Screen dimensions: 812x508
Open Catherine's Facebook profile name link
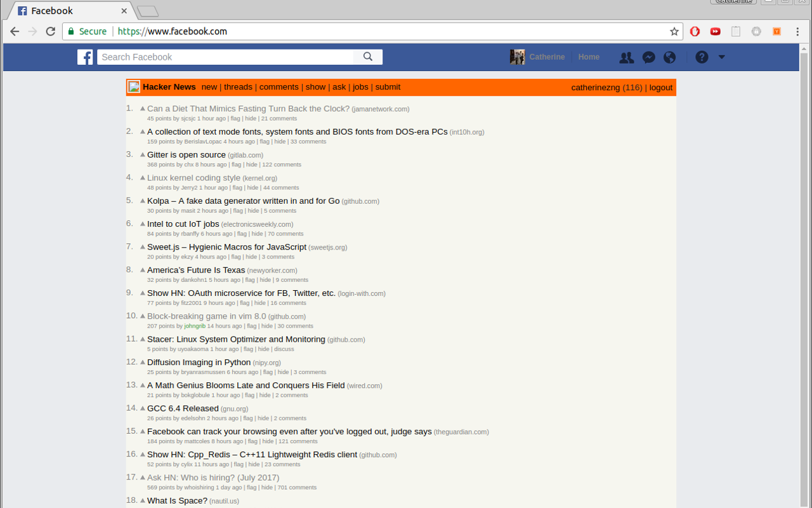click(547, 57)
